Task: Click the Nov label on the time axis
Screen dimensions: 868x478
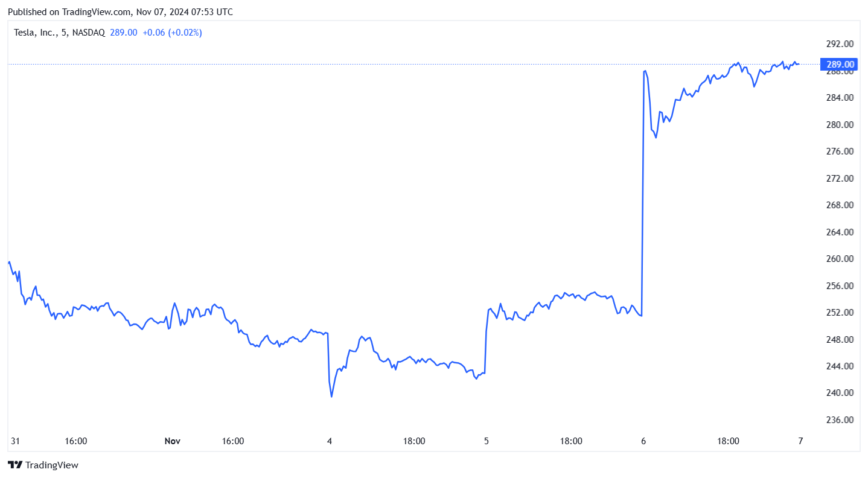Action: click(173, 441)
